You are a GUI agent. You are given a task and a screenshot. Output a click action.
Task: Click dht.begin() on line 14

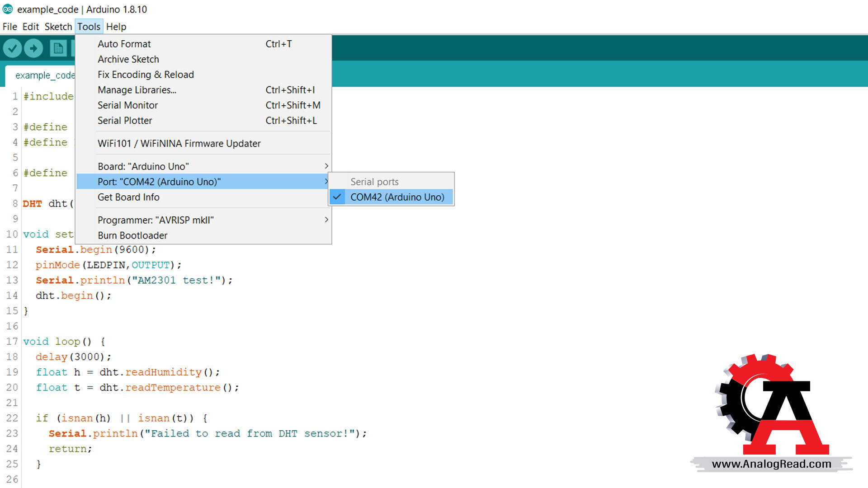[73, 296]
